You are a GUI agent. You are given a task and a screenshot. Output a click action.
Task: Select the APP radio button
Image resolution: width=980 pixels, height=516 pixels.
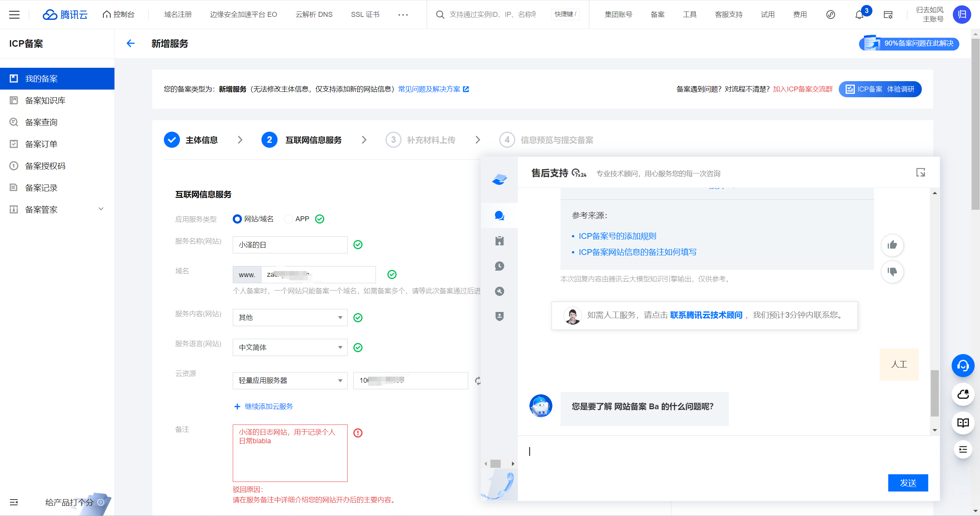[x=288, y=219]
